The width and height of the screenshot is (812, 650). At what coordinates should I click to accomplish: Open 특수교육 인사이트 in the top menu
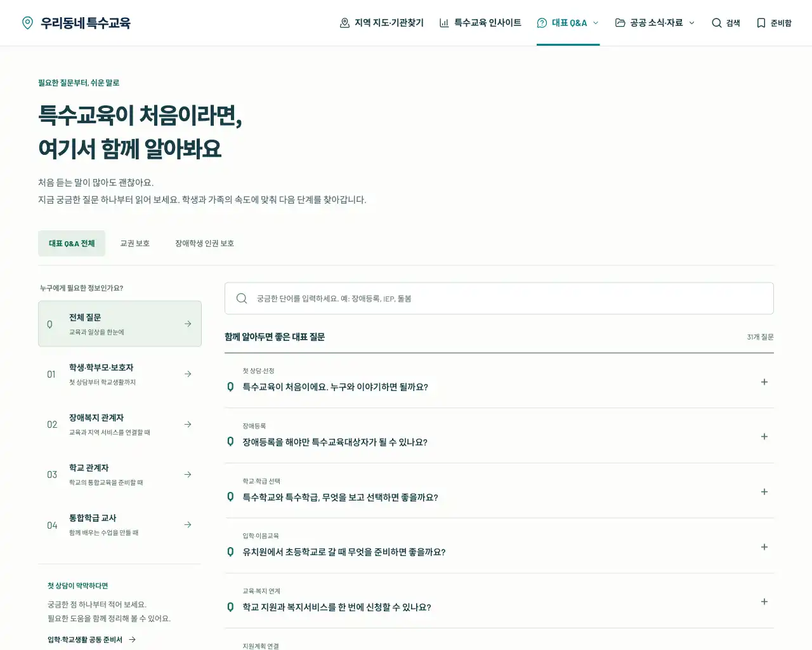point(480,23)
